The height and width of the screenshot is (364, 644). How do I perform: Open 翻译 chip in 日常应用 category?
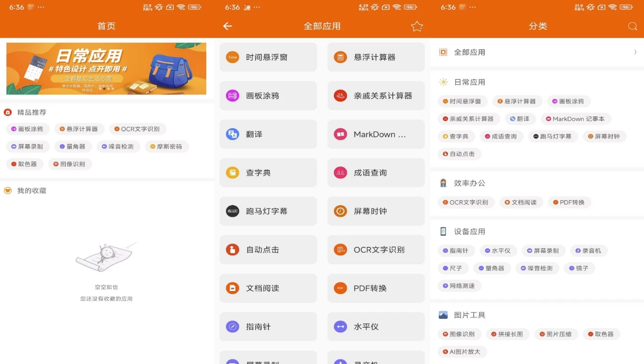520,119
